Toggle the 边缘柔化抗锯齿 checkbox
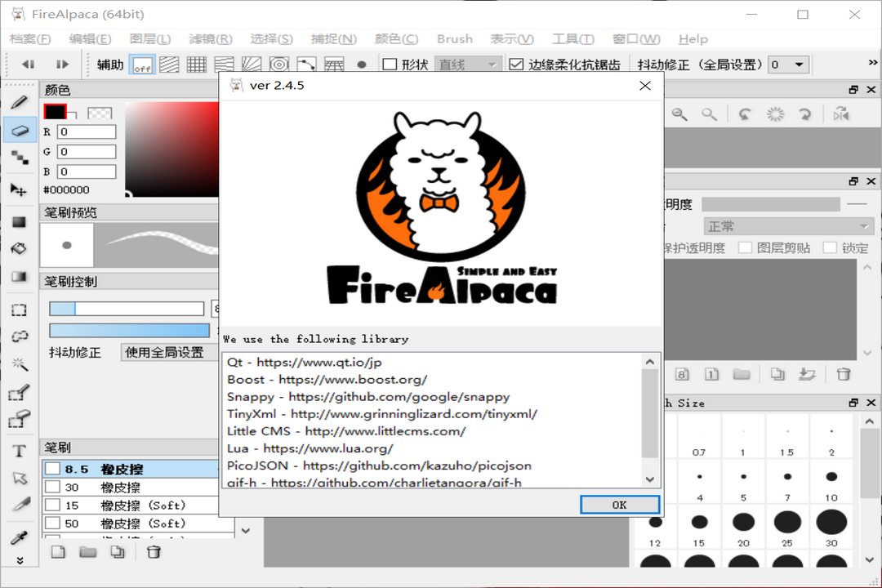The image size is (882, 588). 514,64
